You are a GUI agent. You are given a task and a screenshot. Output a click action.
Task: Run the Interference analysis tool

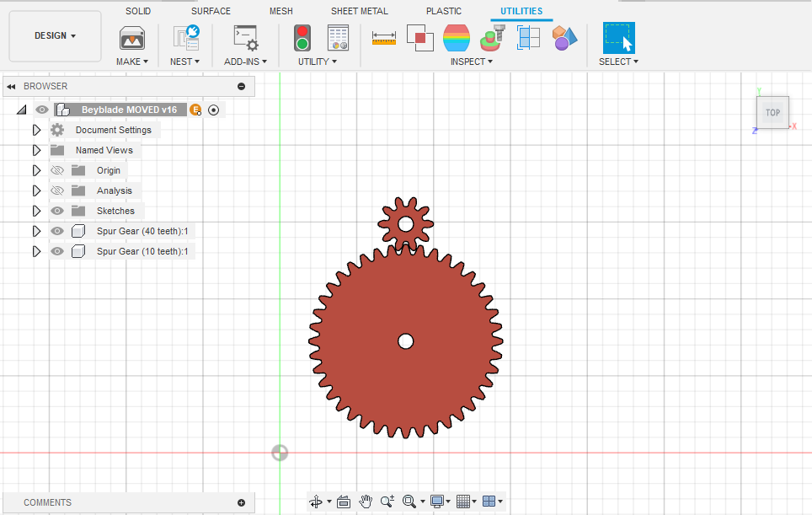419,38
